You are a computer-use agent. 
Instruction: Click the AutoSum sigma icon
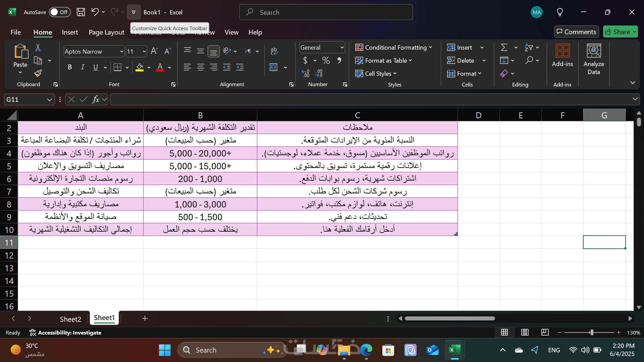pos(504,48)
